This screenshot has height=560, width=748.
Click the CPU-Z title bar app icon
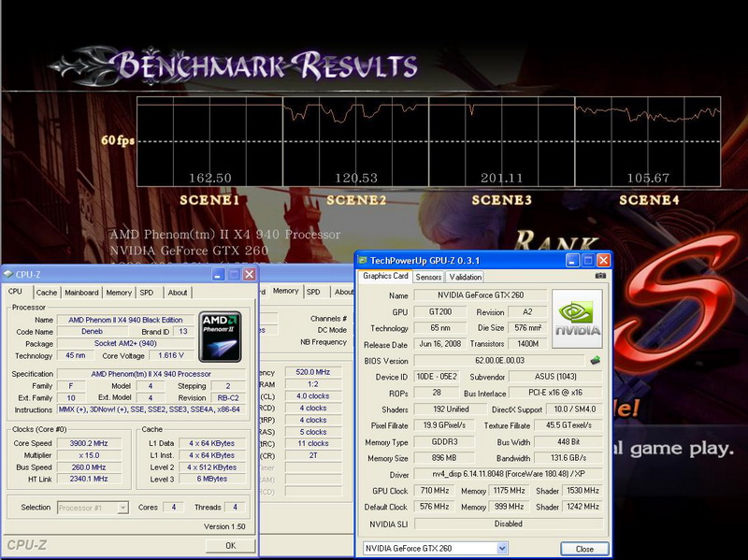(7, 274)
